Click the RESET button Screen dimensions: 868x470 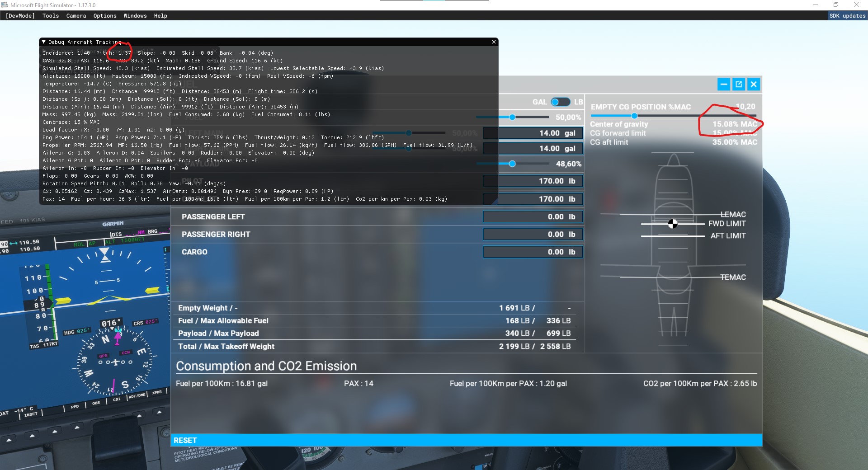pos(467,440)
